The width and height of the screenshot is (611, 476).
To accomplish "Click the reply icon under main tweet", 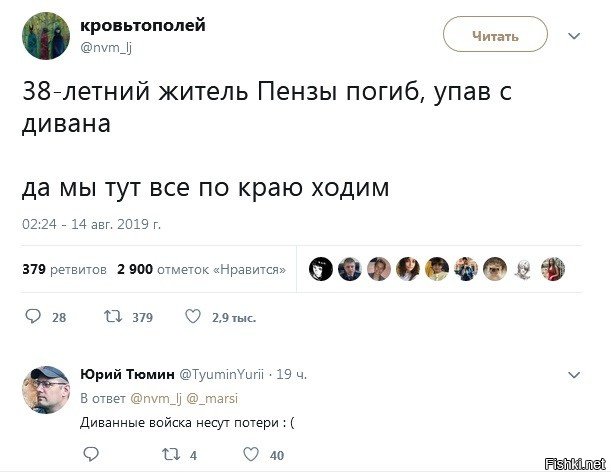I will click(x=33, y=317).
